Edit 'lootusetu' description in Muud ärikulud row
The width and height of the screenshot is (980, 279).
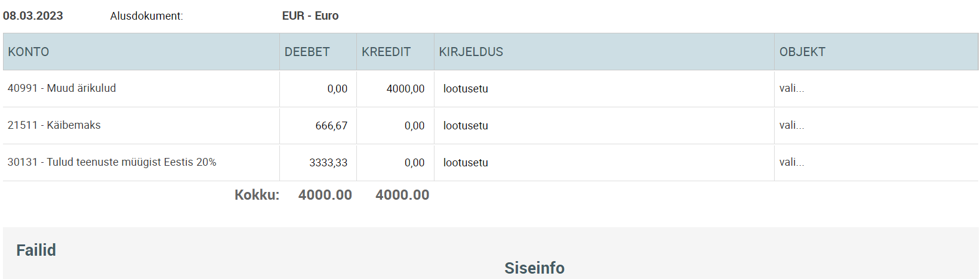click(x=604, y=89)
